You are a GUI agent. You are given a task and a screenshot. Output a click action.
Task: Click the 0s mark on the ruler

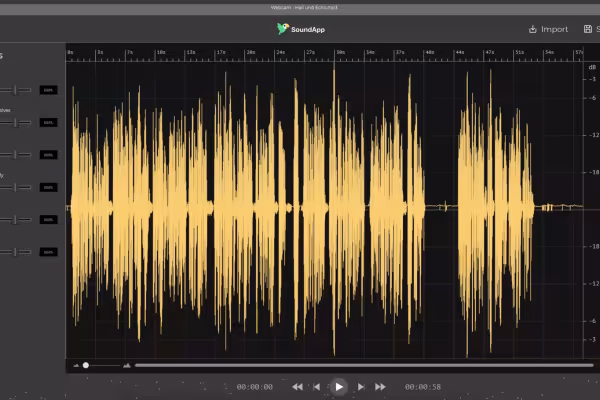[70, 52]
